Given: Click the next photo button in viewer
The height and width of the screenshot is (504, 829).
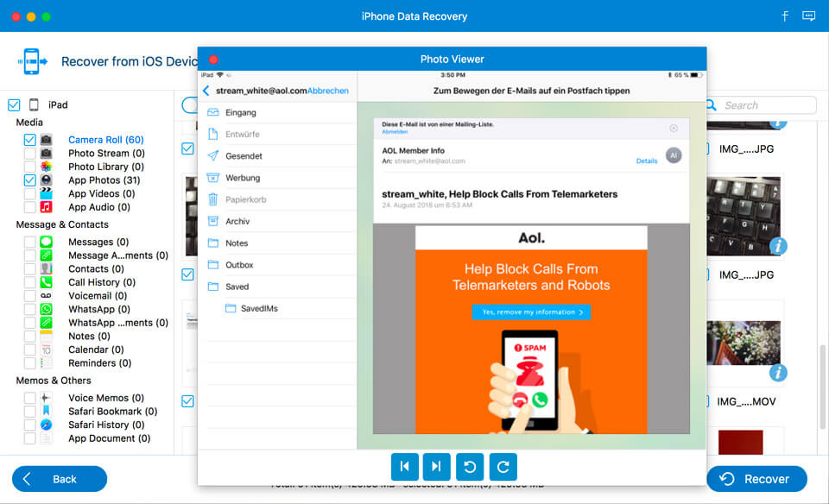Looking at the screenshot, I should tap(436, 467).
